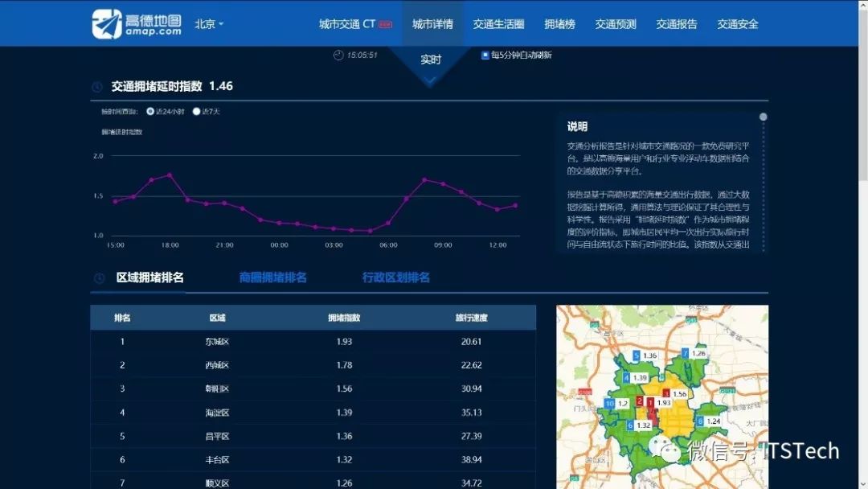Select the 近24小时 radio button
The width and height of the screenshot is (868, 489).
point(149,111)
